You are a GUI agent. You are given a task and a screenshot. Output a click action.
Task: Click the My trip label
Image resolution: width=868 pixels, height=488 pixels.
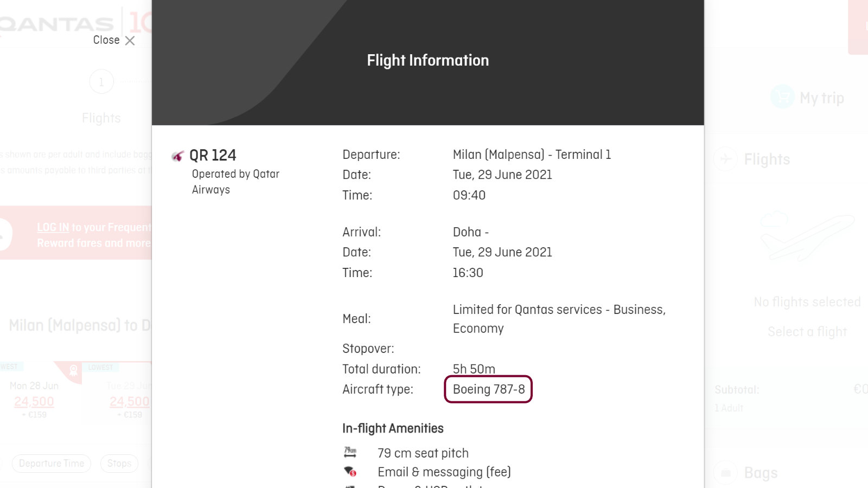(821, 98)
